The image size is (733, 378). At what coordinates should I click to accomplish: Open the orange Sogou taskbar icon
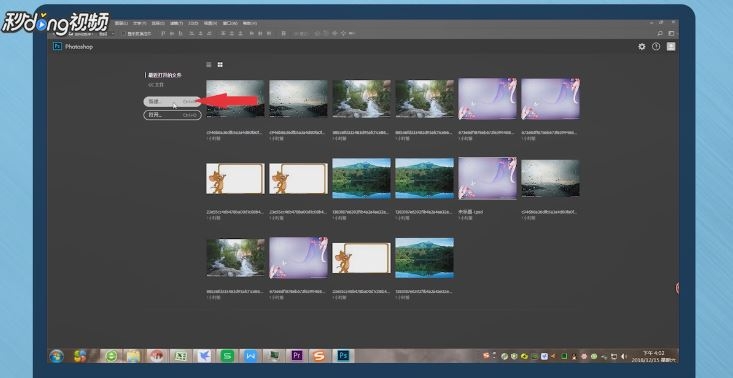320,356
